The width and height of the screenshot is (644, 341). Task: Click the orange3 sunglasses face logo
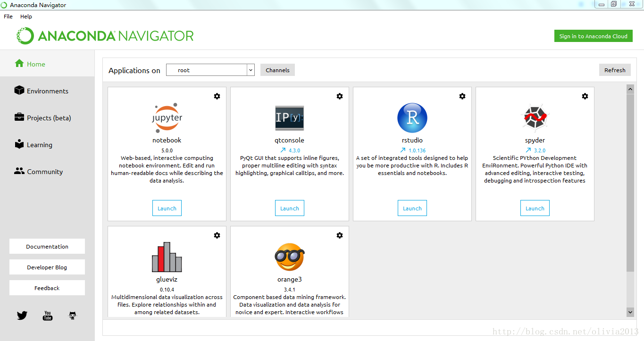tap(290, 257)
